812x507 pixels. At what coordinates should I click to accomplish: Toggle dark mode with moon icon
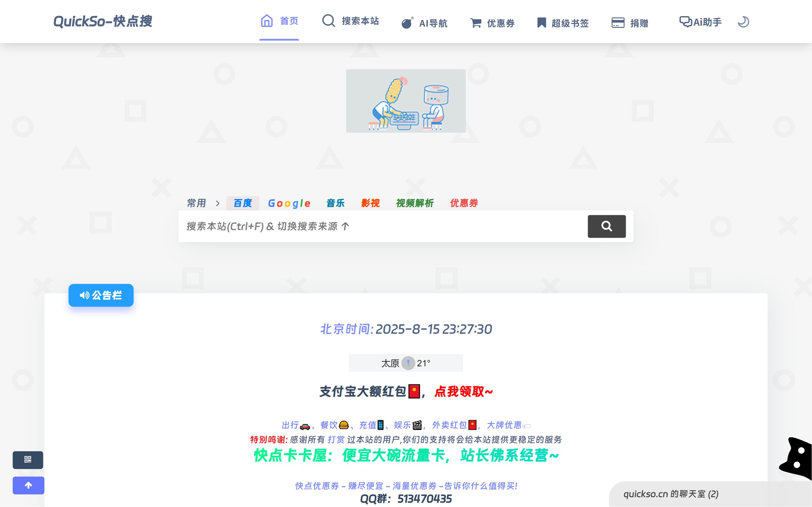743,22
